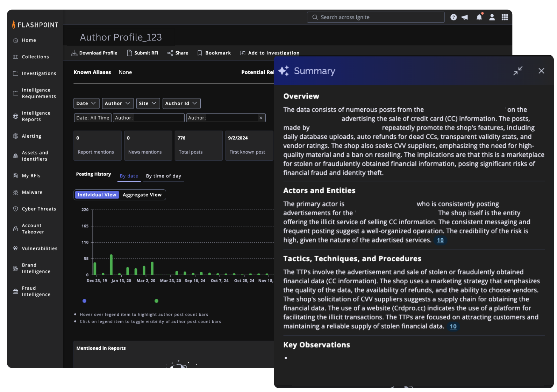Open the apps grid menu icon
This screenshot has height=392, width=557.
tap(505, 17)
